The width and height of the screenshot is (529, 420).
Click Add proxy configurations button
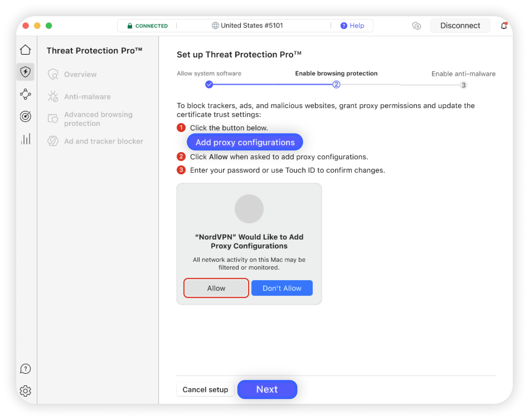click(245, 142)
